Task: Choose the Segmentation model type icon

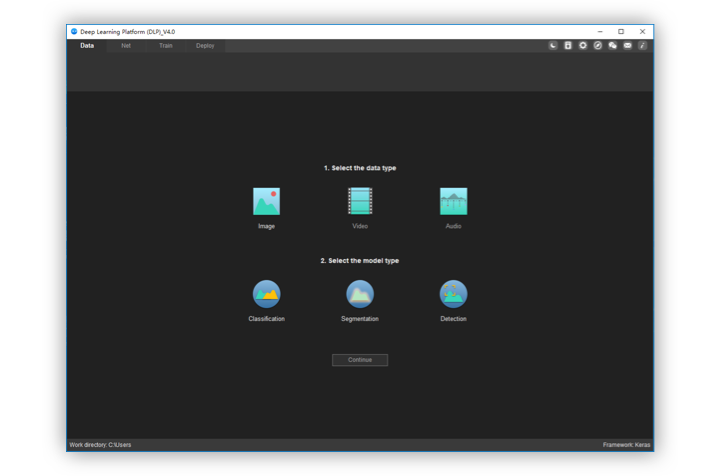Action: tap(360, 294)
